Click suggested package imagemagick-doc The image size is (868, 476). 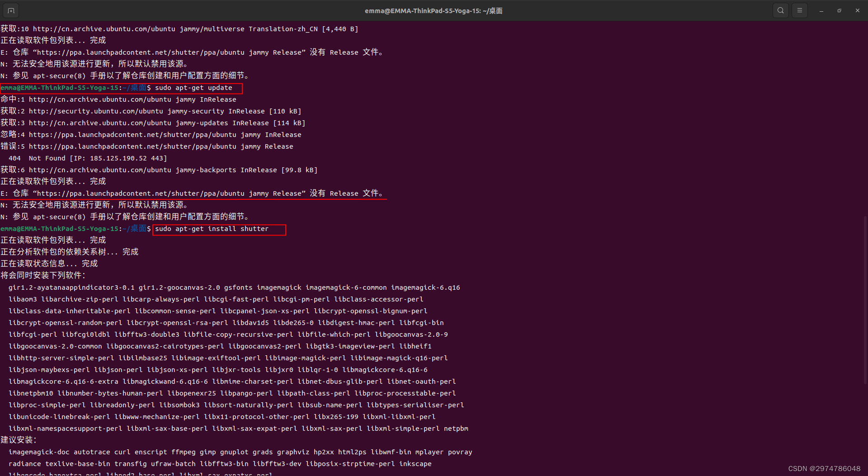pyautogui.click(x=39, y=452)
